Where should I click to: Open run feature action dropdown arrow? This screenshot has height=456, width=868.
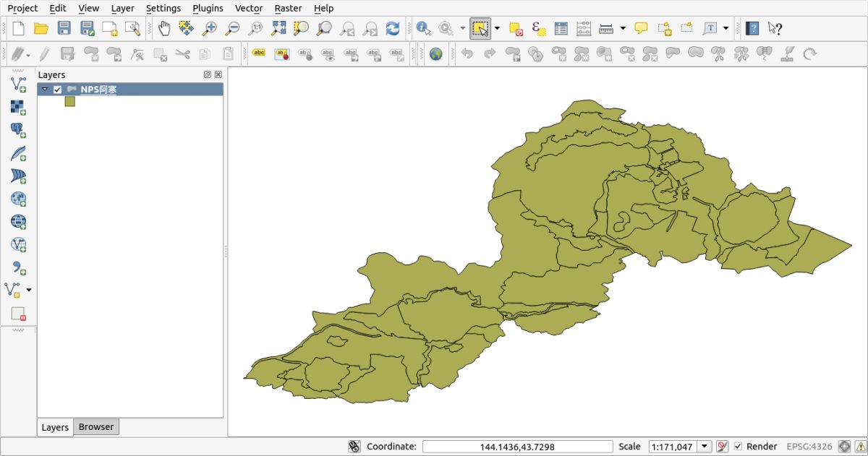(462, 28)
